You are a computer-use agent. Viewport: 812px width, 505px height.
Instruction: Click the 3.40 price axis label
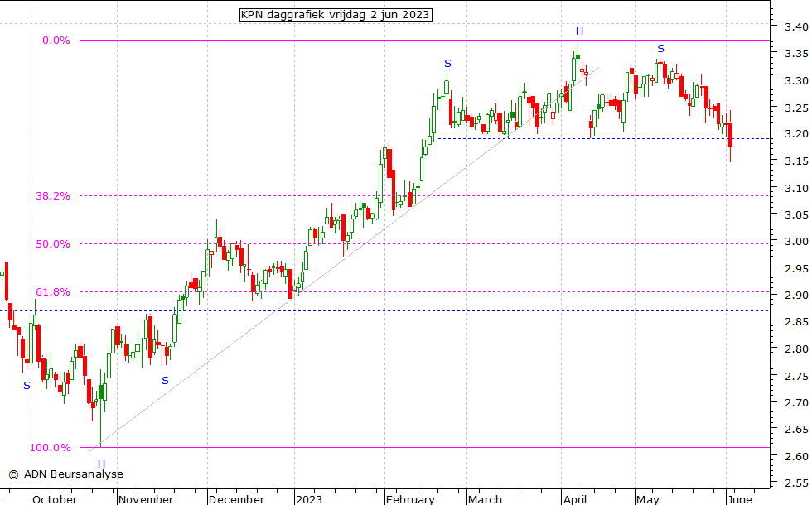click(x=796, y=26)
